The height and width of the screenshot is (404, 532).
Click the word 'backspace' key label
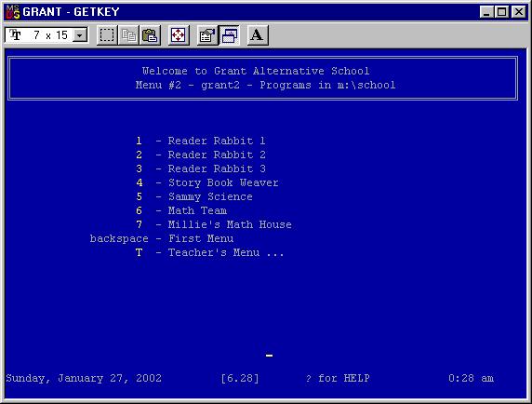(x=119, y=238)
